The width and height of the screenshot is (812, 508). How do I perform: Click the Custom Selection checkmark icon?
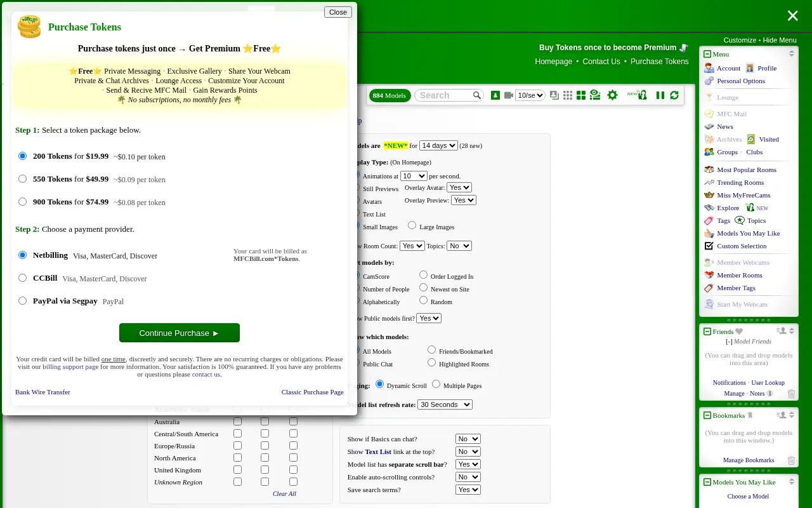(709, 246)
